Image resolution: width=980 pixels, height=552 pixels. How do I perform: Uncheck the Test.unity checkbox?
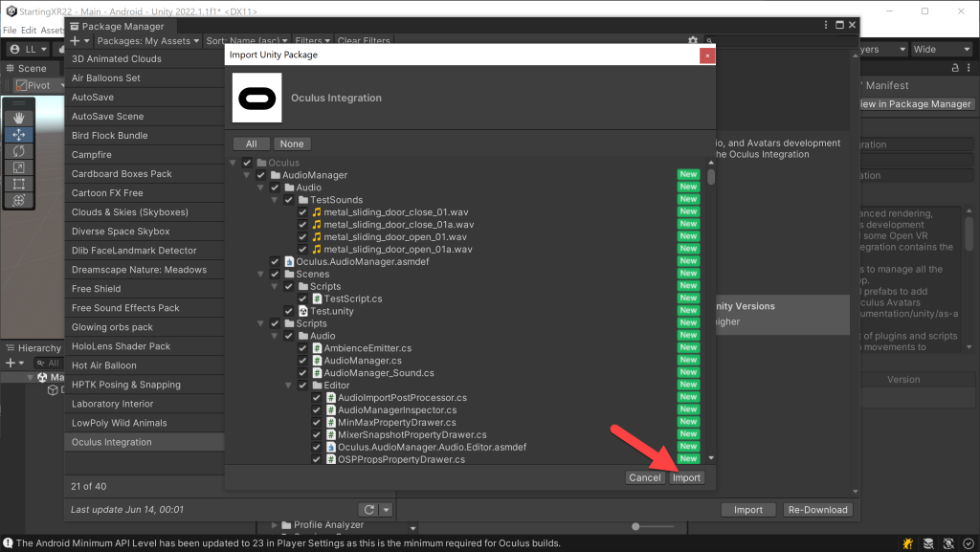pos(289,311)
